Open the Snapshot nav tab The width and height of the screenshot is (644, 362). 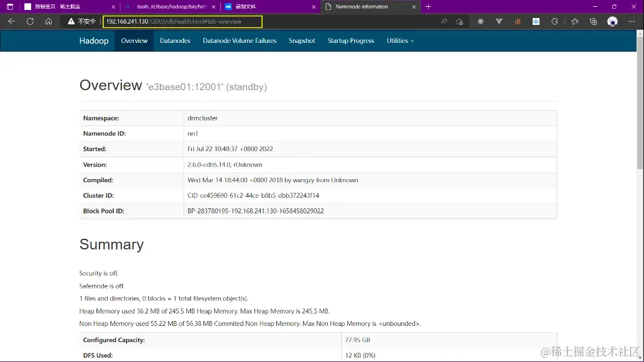(302, 40)
